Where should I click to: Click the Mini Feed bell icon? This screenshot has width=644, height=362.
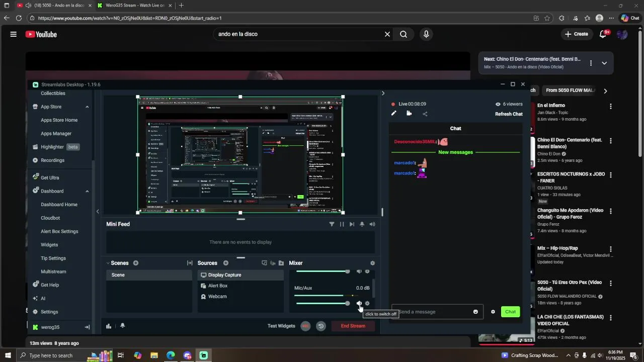tap(362, 224)
